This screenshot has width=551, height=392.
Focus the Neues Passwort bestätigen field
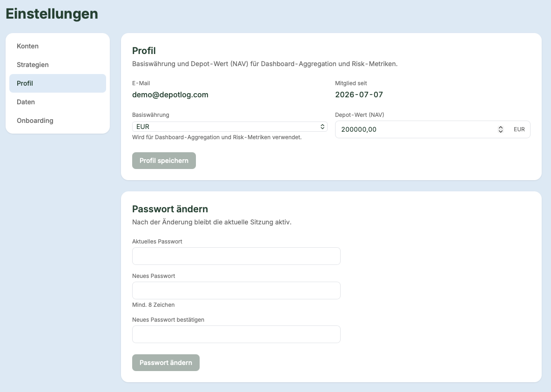pyautogui.click(x=236, y=334)
